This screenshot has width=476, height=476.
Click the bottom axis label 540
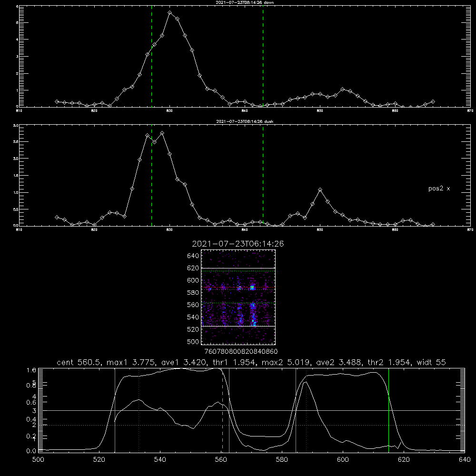tap(160, 460)
